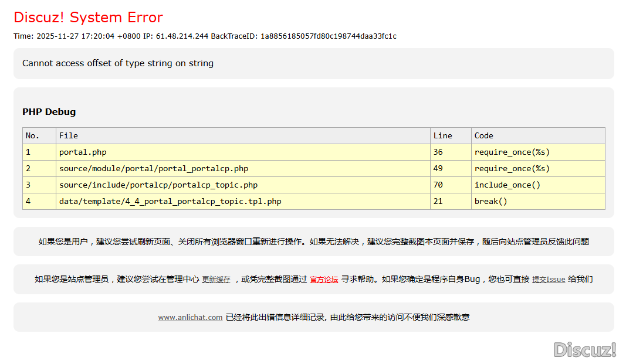Click the Discuz! System Error heading
This screenshot has width=626, height=364.
[88, 18]
